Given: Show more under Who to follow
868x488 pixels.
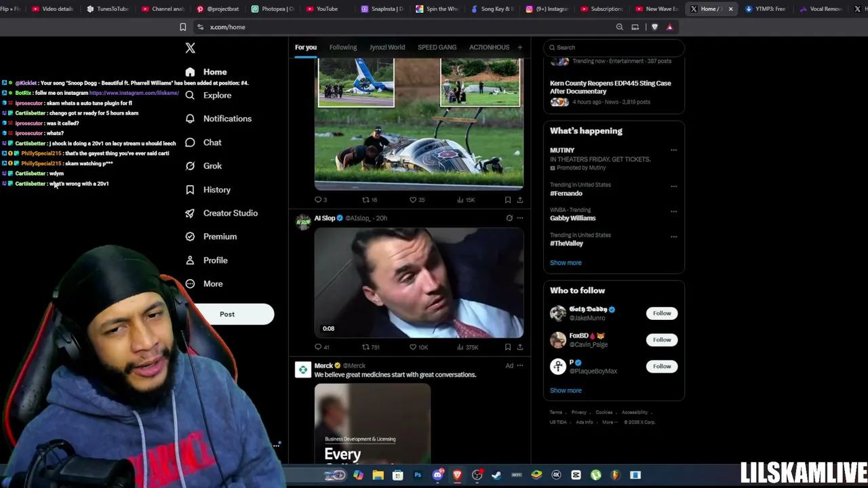Looking at the screenshot, I should point(566,390).
